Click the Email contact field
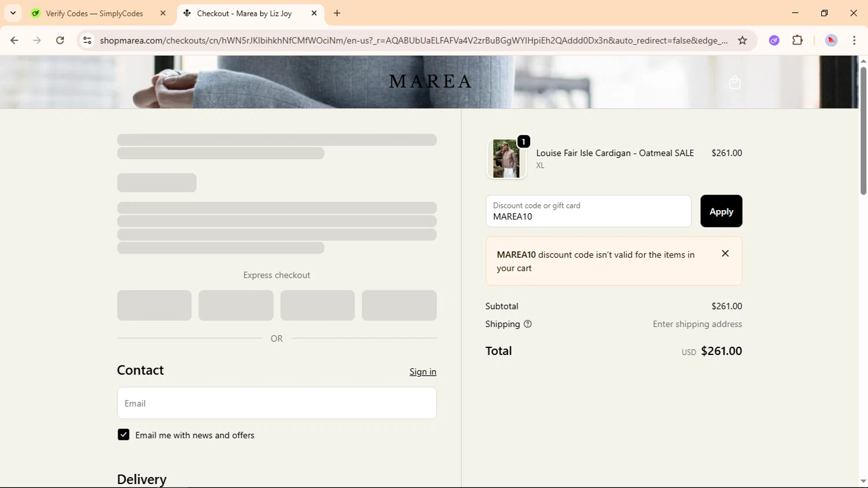The height and width of the screenshot is (488, 868). click(277, 403)
